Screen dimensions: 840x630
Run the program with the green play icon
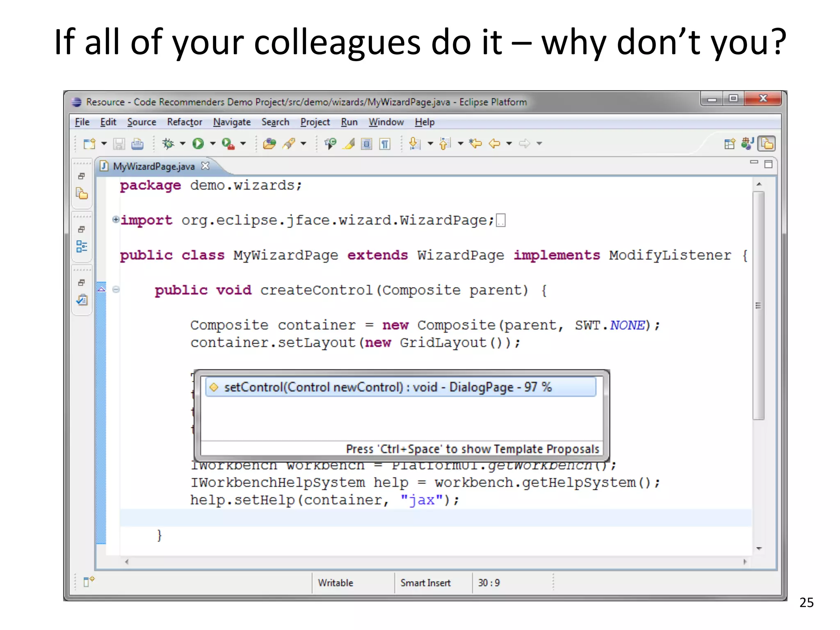tap(198, 144)
